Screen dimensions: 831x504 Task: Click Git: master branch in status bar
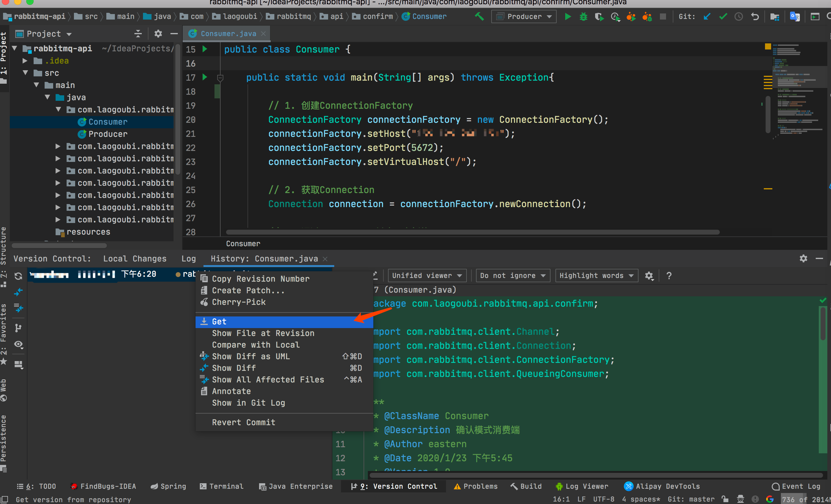tap(691, 499)
